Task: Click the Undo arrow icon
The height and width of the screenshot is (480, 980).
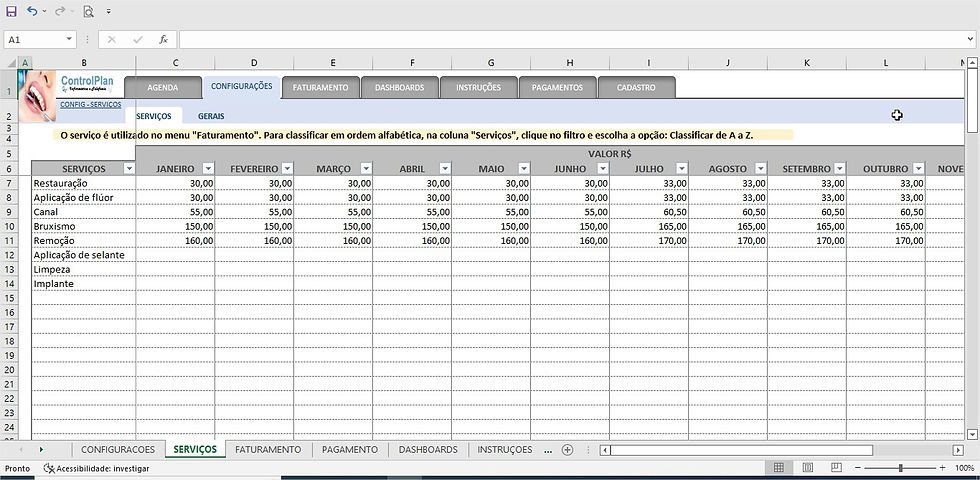Action: (32, 11)
